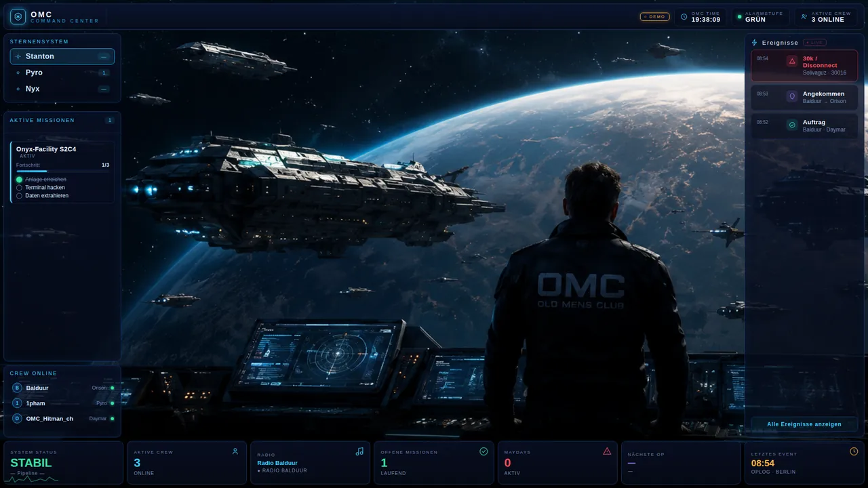Click the check circle icon in Offene Missionen

pyautogui.click(x=484, y=451)
